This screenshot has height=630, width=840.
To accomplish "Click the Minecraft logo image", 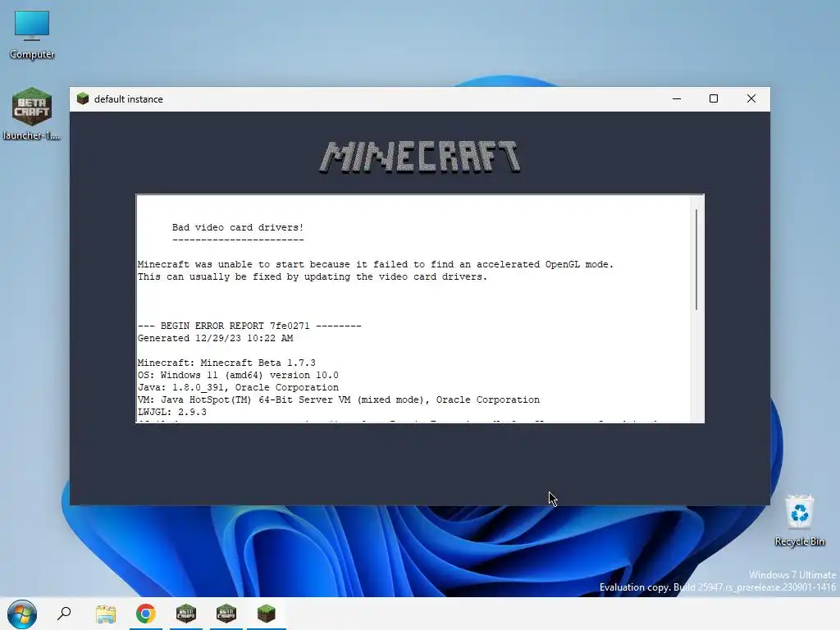I will [x=420, y=157].
